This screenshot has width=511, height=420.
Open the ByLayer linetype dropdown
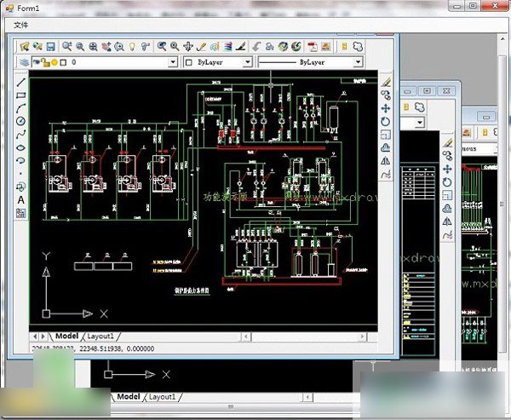point(358,62)
